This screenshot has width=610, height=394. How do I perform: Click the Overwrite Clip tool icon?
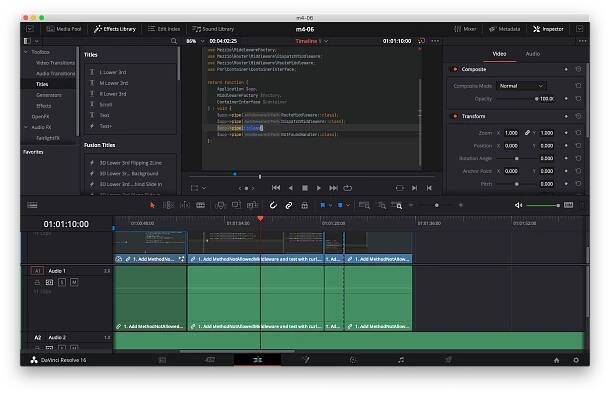236,205
